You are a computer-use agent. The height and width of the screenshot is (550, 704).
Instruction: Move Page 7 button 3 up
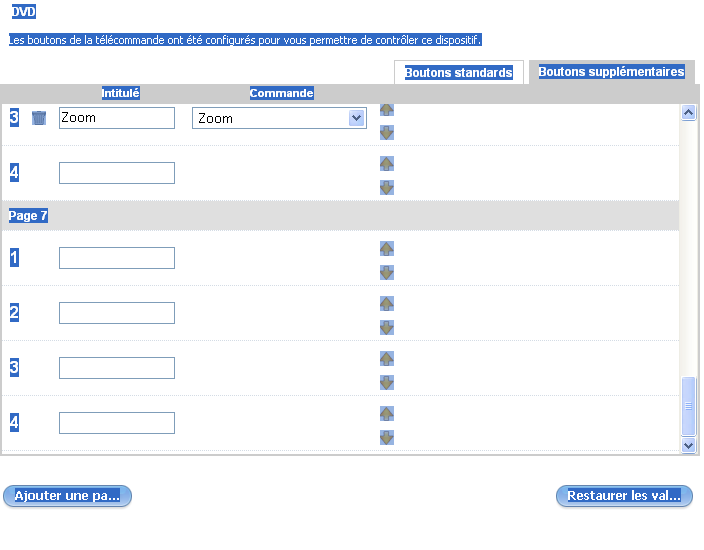tap(387, 359)
